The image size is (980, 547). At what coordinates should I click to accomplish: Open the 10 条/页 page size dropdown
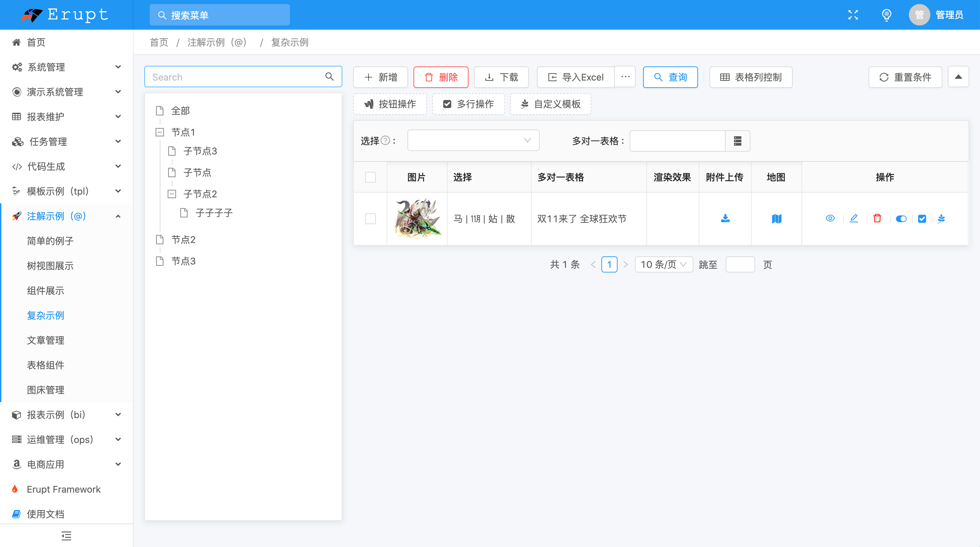coord(663,264)
